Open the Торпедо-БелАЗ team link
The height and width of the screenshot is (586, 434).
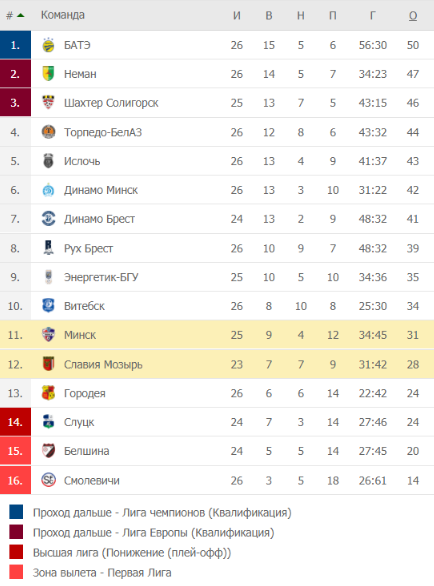[103, 132]
